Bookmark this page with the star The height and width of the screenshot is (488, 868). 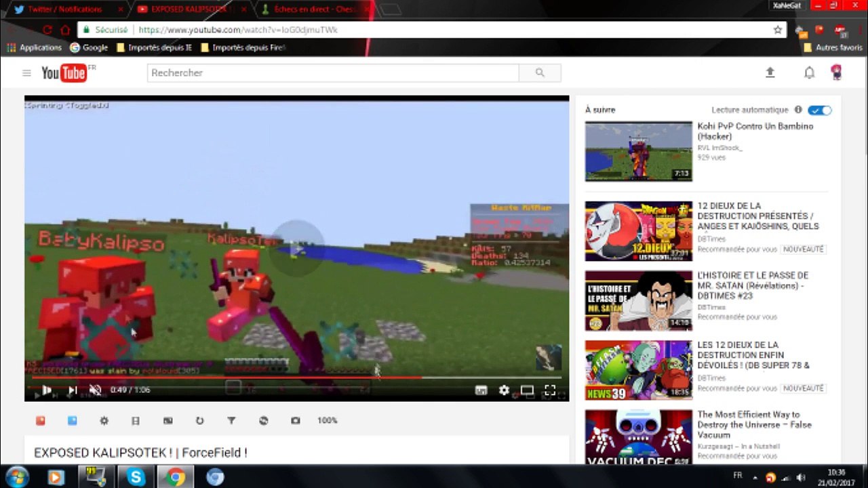(x=778, y=30)
